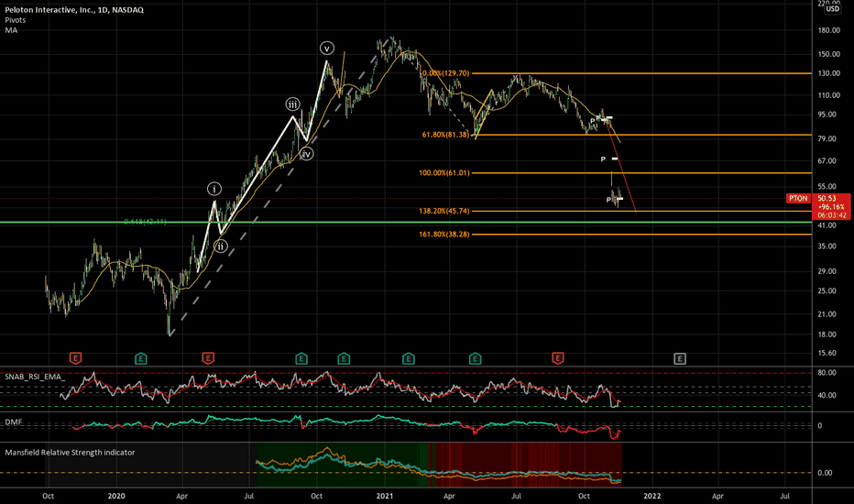
Task: Click the 95.00 price axis label
Action: click(x=827, y=115)
